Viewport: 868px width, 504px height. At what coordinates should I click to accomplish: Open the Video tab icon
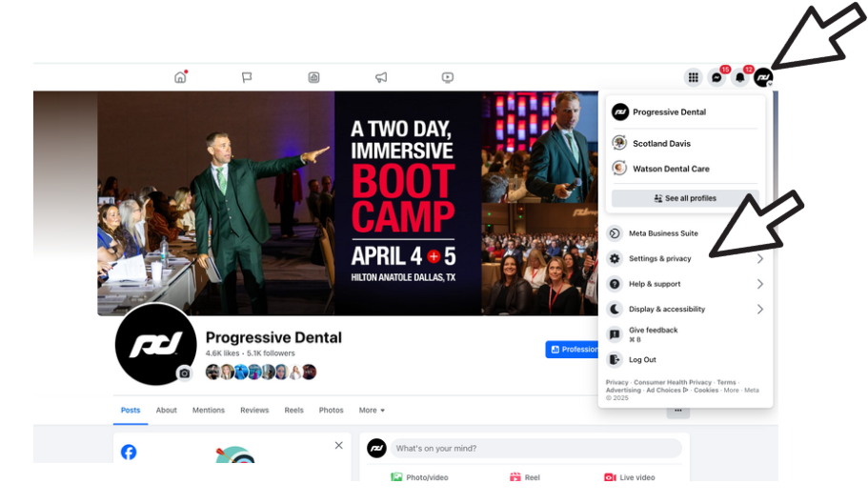[448, 77]
